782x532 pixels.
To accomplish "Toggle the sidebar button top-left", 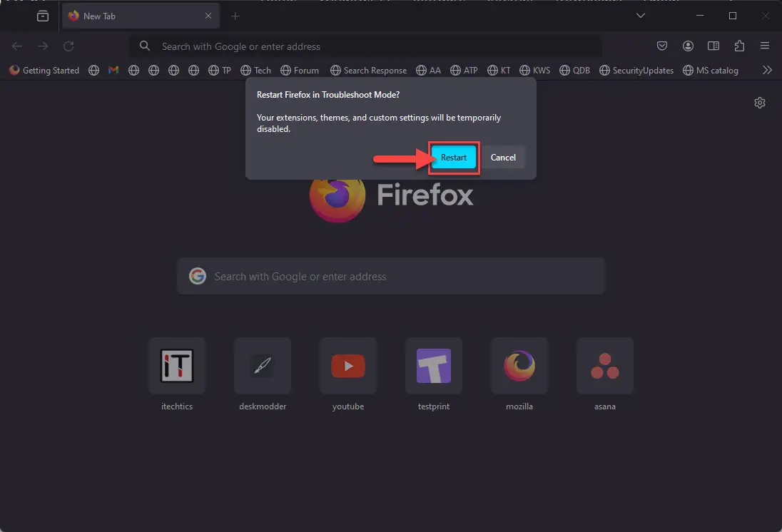I will click(x=42, y=15).
